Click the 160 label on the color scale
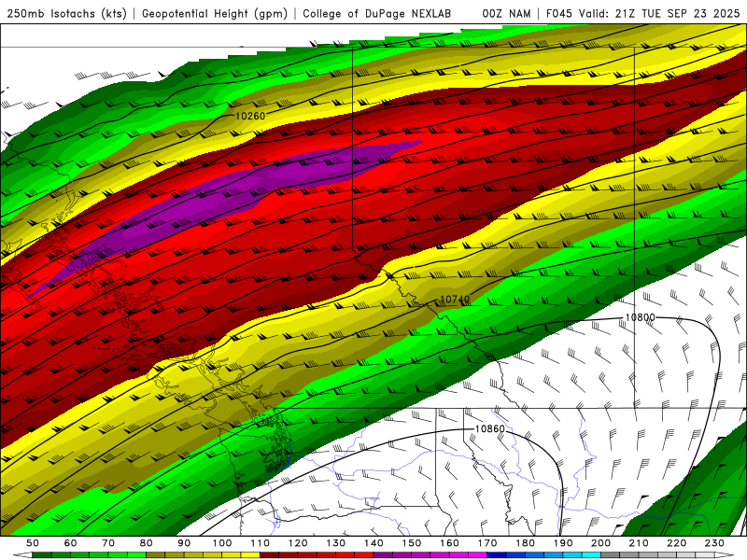 (449, 543)
